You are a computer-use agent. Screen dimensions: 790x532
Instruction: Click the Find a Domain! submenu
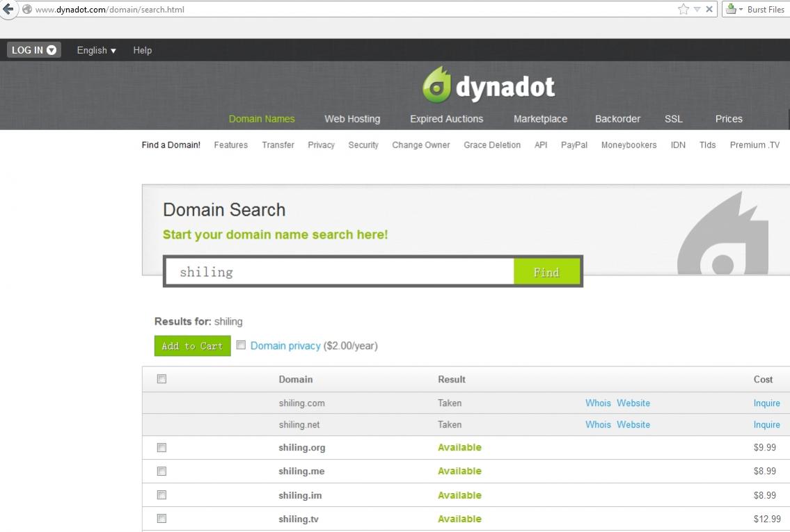(x=171, y=145)
